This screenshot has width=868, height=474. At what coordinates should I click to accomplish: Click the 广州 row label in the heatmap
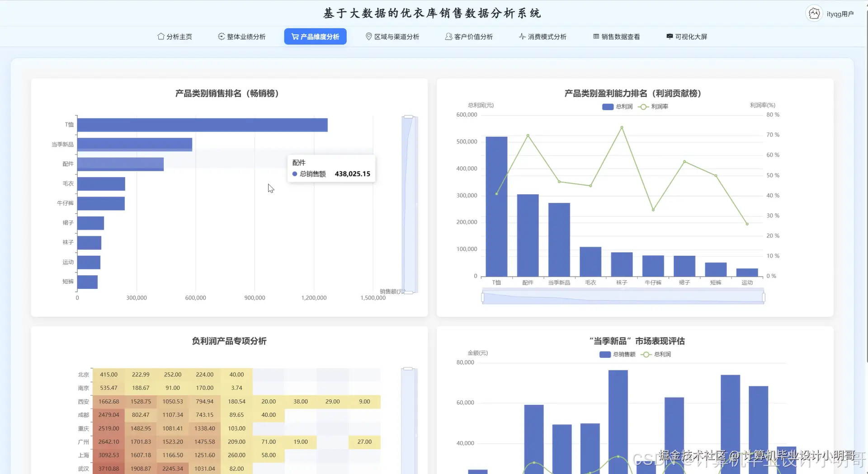(83, 442)
